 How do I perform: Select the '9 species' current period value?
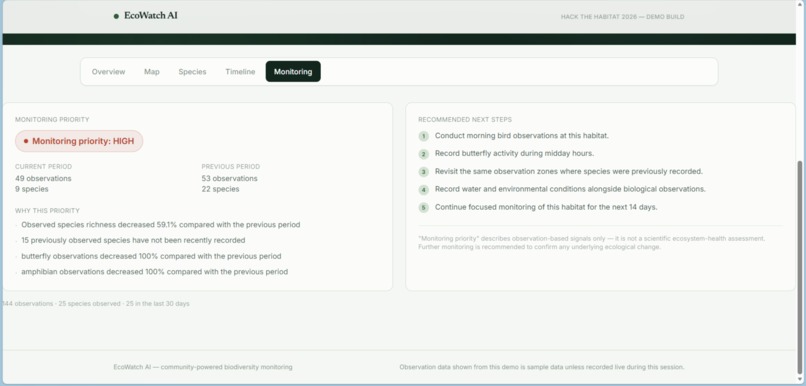32,189
